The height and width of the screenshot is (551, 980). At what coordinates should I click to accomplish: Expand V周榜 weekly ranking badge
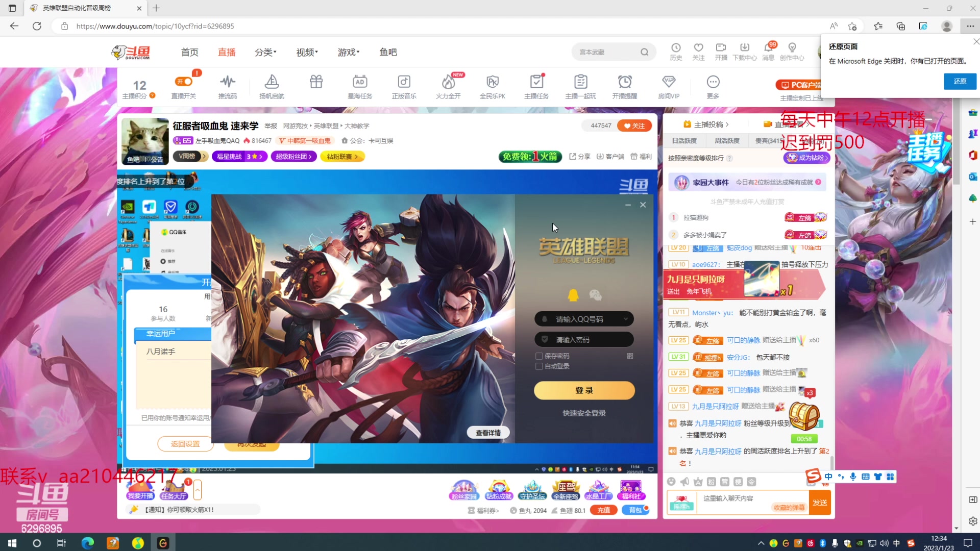pos(190,156)
